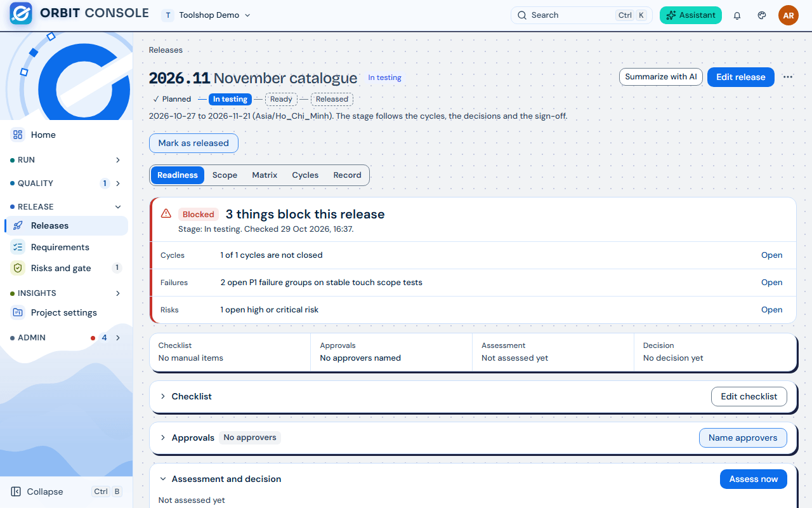
Task: Click the Ready stage pill
Action: 281,99
